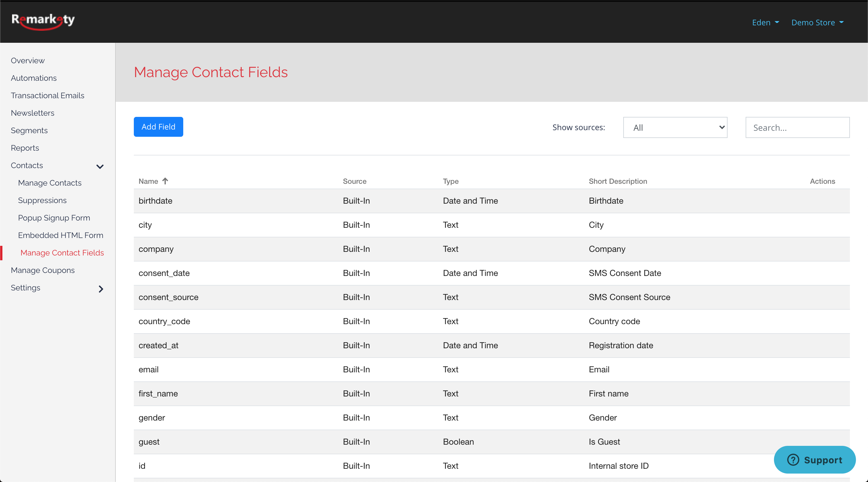Click the sort arrow next to Name
Viewport: 868px width, 482px height.
pos(165,181)
